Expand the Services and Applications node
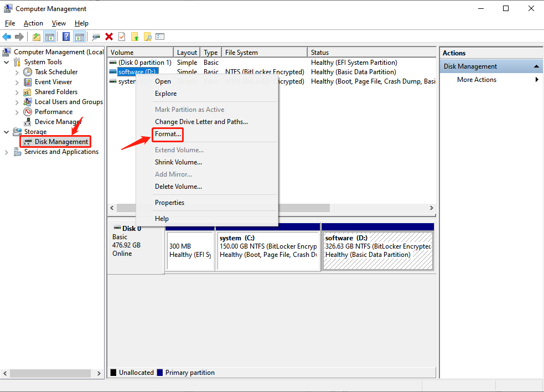 [x=7, y=152]
